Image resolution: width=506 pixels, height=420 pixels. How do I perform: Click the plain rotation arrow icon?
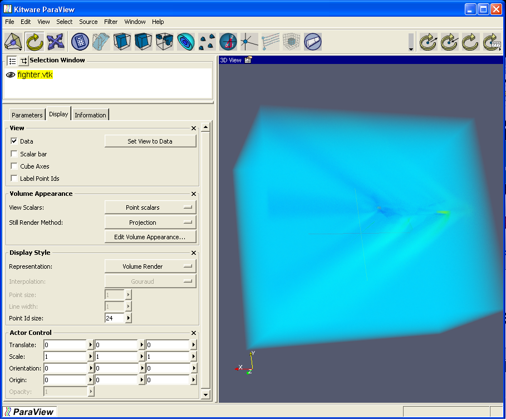(x=470, y=42)
